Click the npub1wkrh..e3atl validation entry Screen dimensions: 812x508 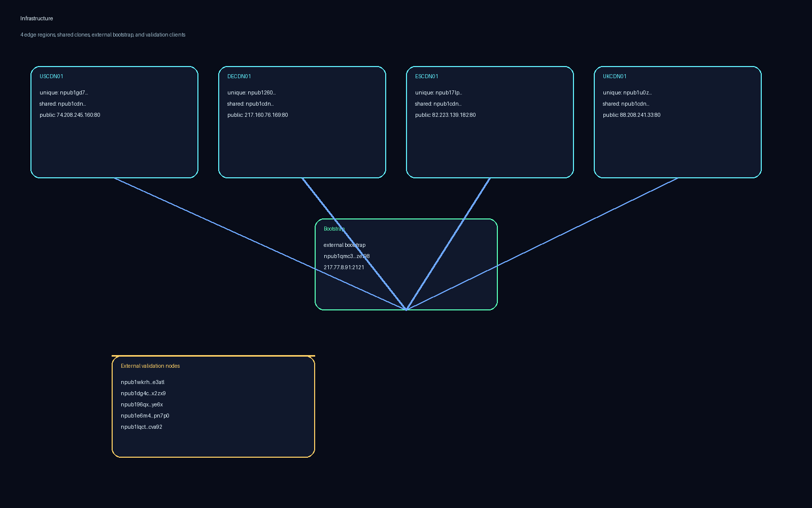(x=143, y=382)
